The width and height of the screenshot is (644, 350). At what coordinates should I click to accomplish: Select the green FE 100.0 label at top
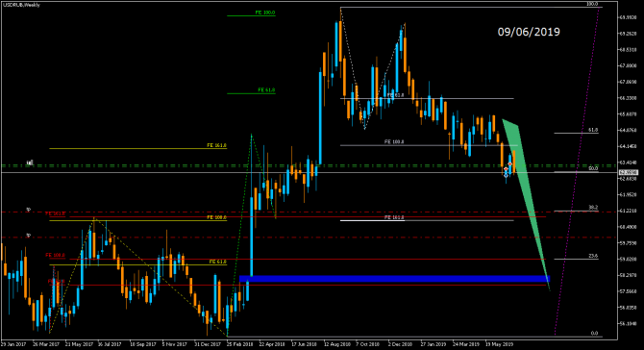point(265,12)
